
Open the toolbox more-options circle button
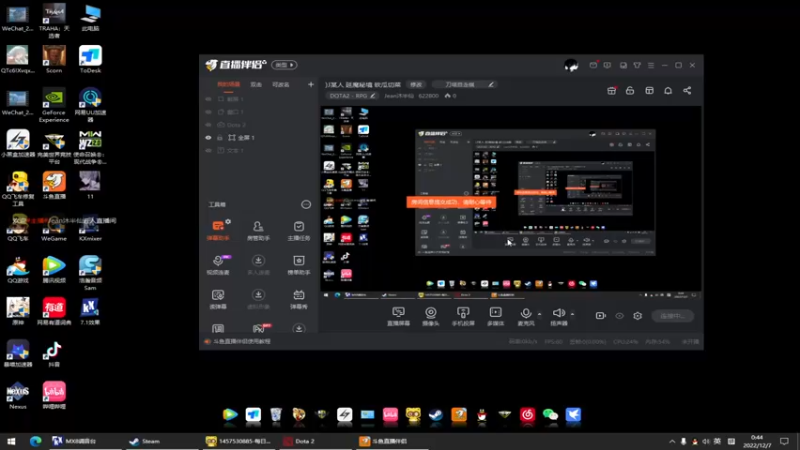tap(306, 205)
